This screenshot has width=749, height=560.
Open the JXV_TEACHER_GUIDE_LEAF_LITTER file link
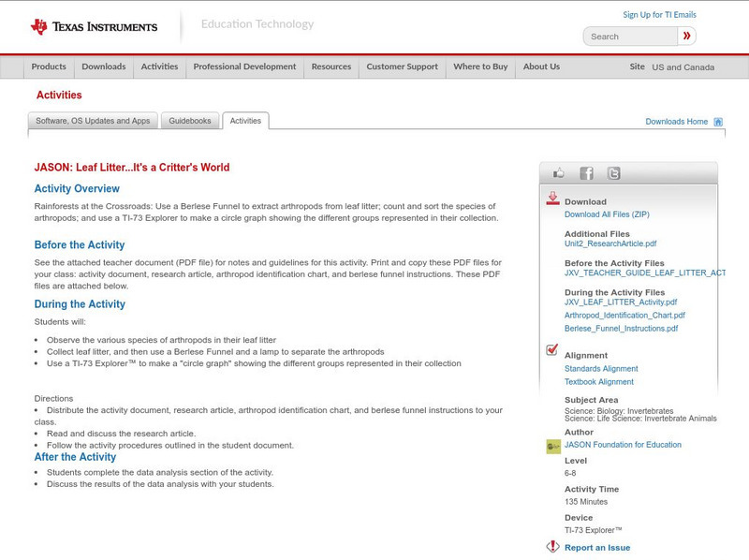[x=645, y=273]
